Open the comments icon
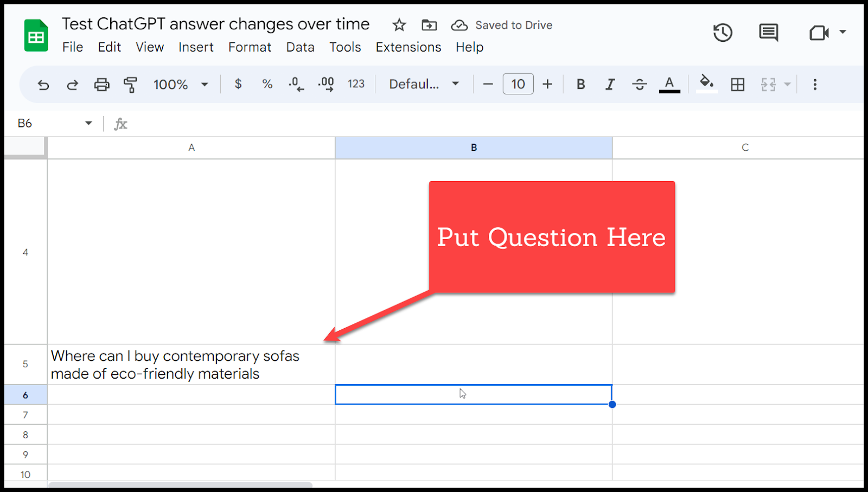Viewport: 868px width, 492px height. 768,33
